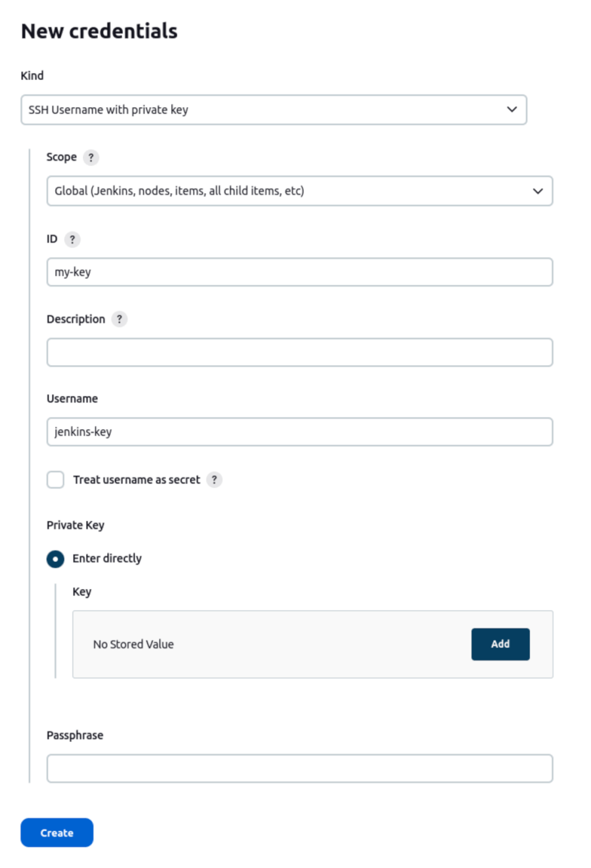This screenshot has height=868, width=591.
Task: Click the Username field showing jenkins-key
Action: tap(299, 431)
